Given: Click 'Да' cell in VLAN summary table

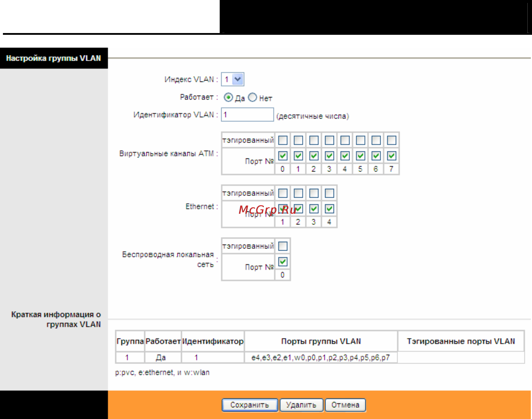Looking at the screenshot, I should (163, 358).
